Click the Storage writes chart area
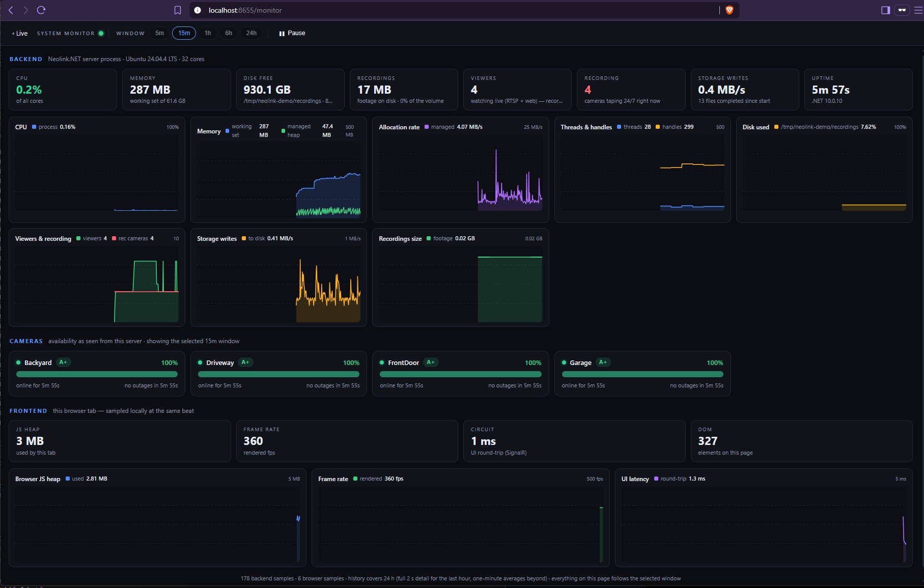This screenshot has width=924, height=588. point(279,284)
